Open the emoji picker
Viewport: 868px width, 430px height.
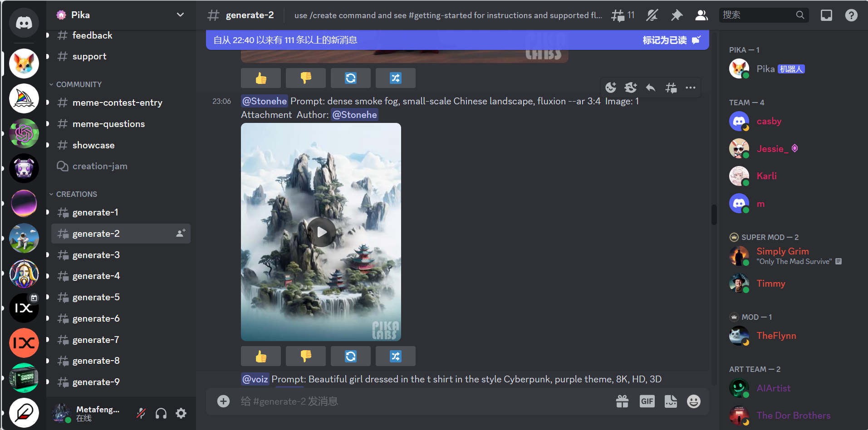(694, 401)
